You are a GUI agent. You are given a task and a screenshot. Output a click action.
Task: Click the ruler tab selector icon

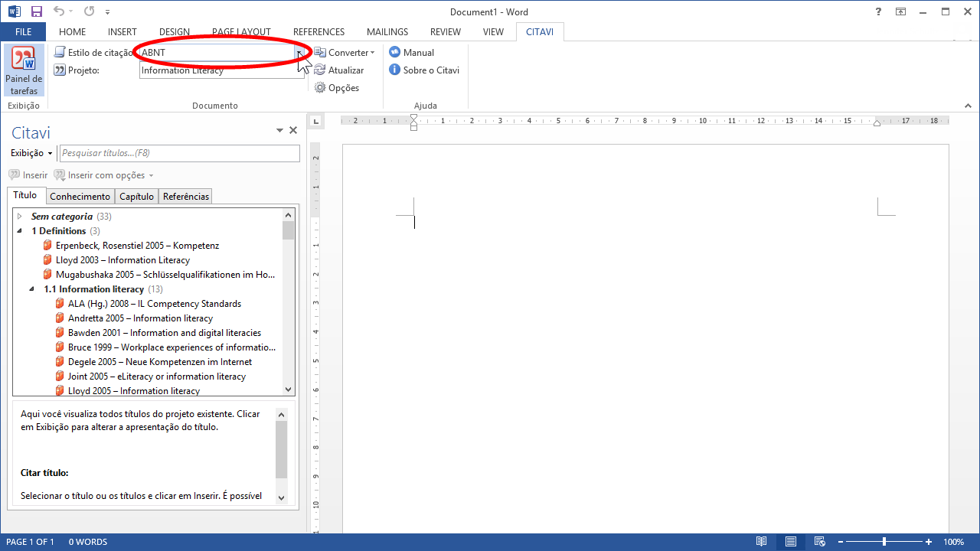pyautogui.click(x=316, y=121)
